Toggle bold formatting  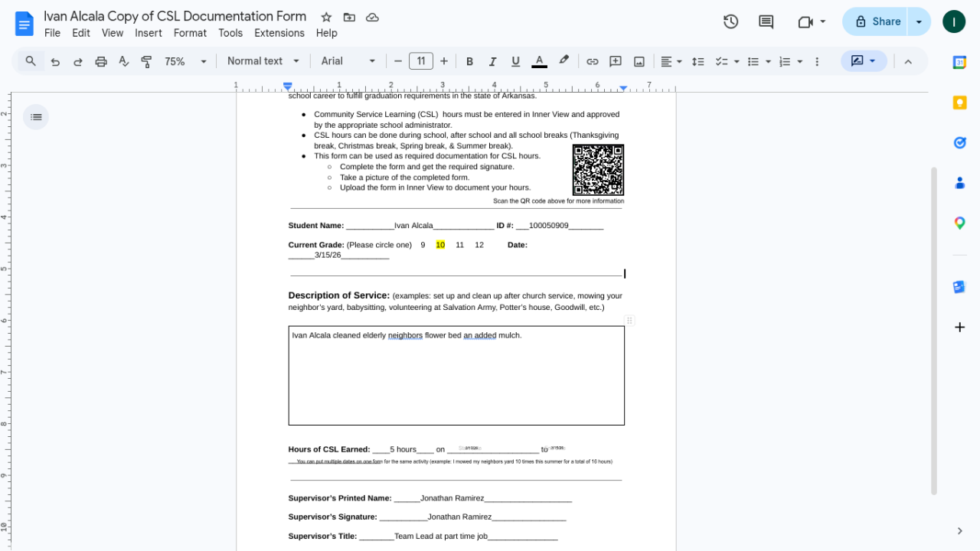(x=469, y=61)
